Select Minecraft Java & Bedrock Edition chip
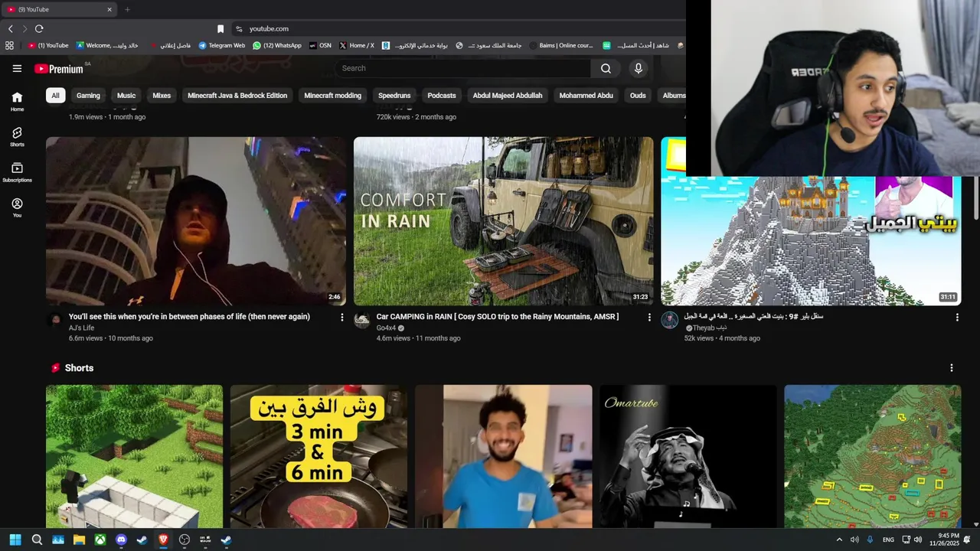The width and height of the screenshot is (980, 551). (x=237, y=96)
